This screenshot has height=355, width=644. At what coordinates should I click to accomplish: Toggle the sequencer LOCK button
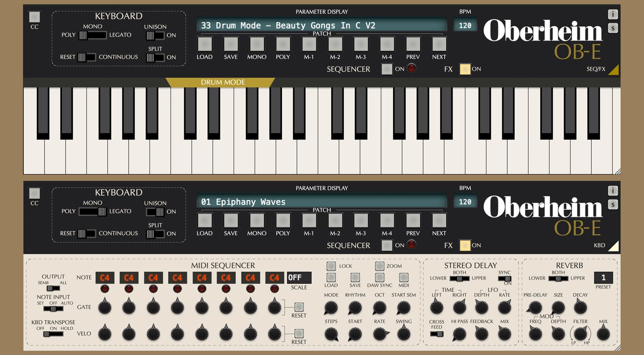point(331,266)
